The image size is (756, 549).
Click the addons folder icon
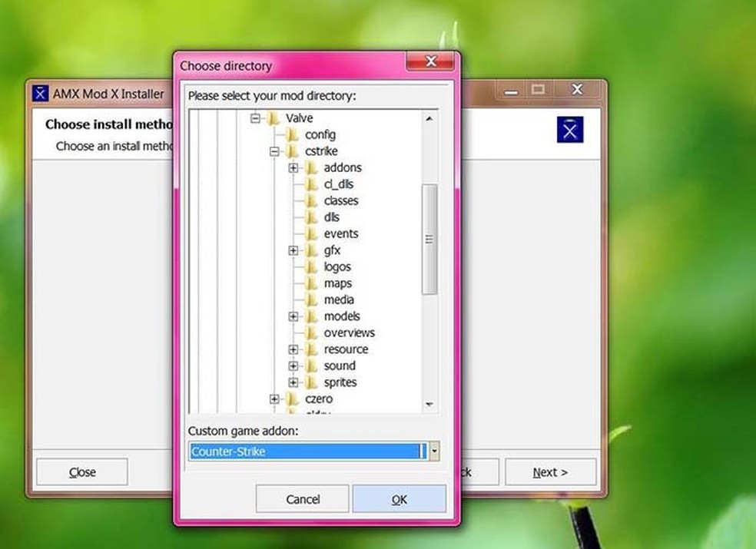[311, 167]
